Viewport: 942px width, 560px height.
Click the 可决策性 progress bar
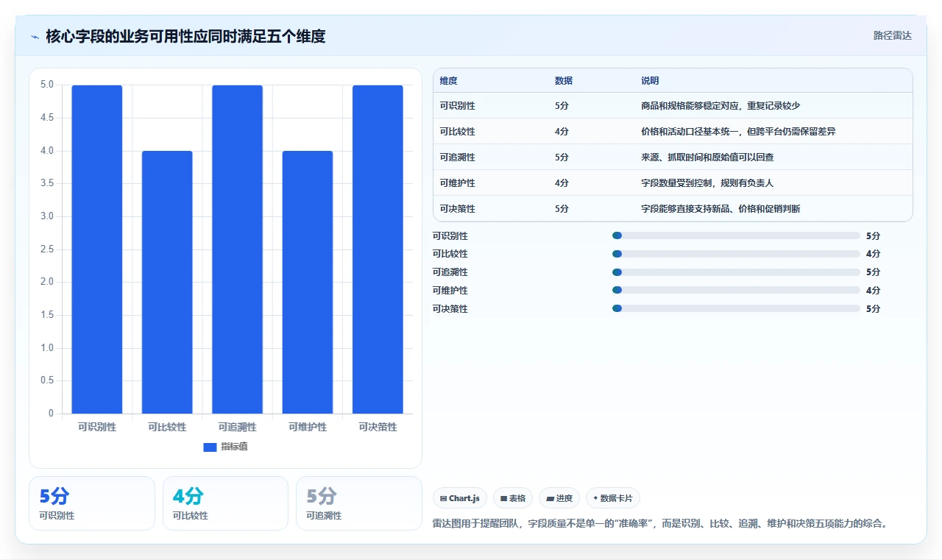[736, 309]
